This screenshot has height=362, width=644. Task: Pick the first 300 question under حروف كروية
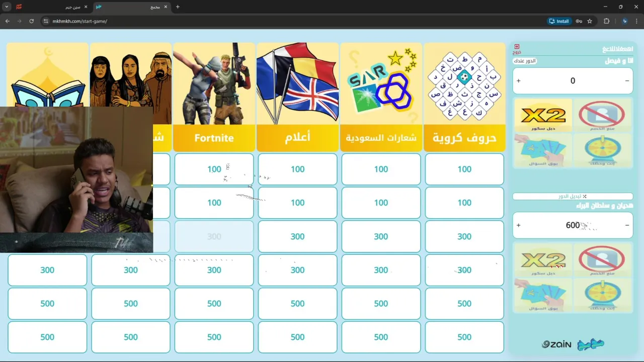coord(464,236)
